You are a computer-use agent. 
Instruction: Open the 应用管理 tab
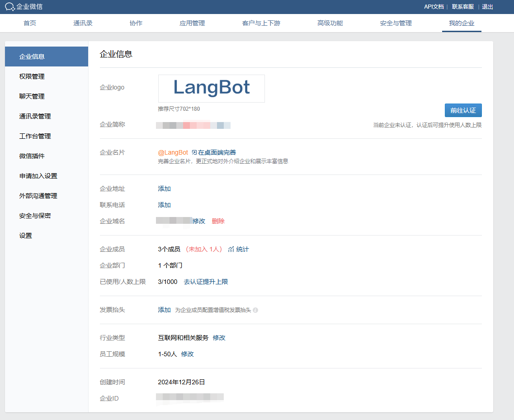coord(193,23)
